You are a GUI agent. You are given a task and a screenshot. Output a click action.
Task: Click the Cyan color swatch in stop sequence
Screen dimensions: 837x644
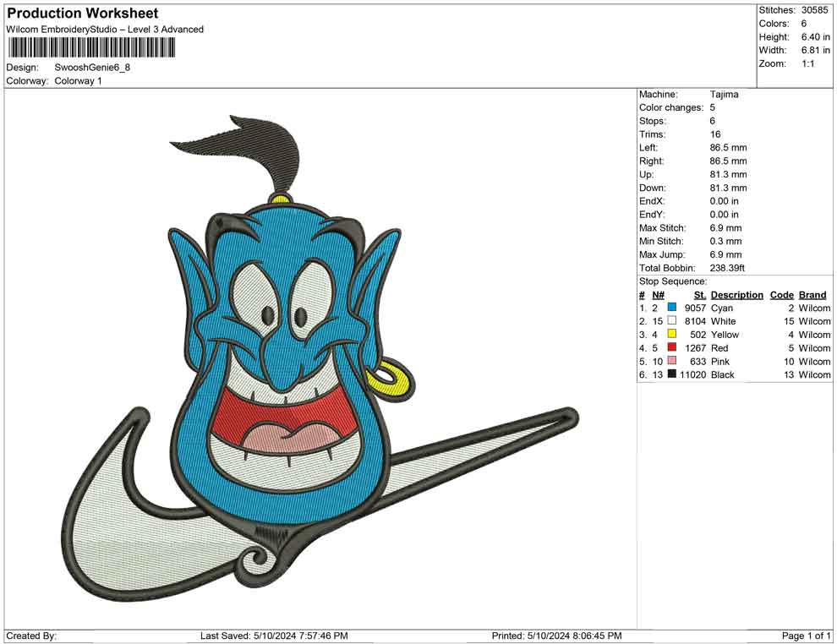click(x=672, y=308)
